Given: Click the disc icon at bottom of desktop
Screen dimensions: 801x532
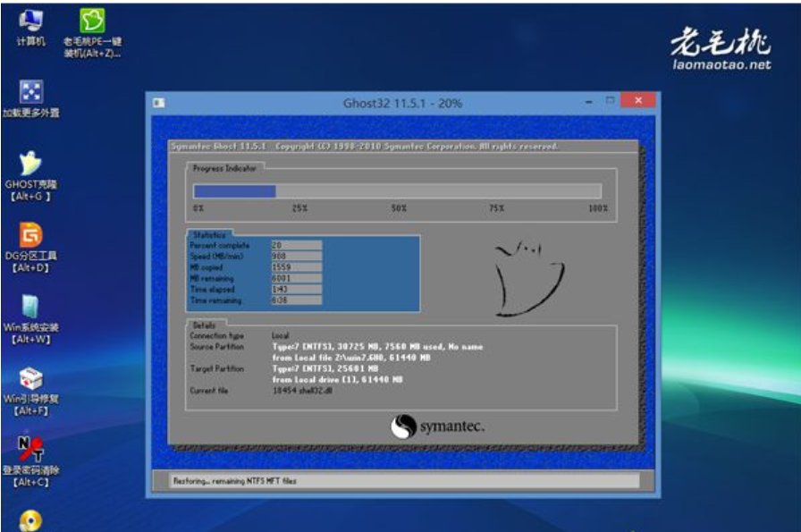Looking at the screenshot, I should 30,520.
